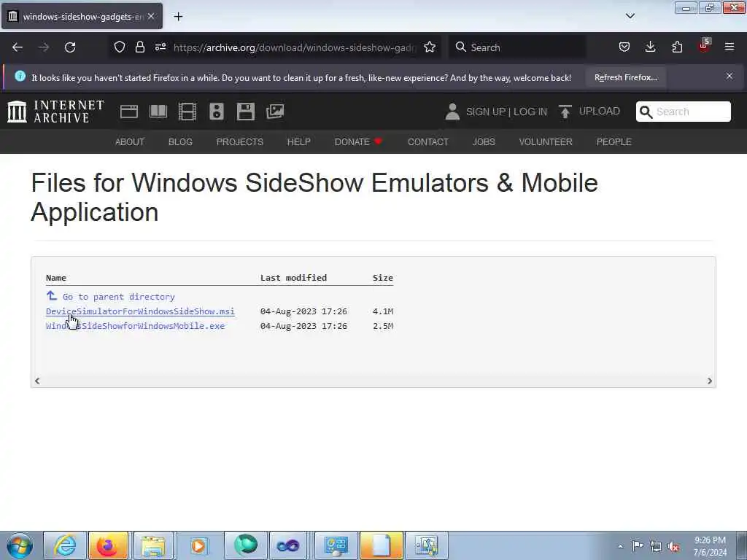747x560 pixels.
Task: Click the Firefox toolbar Search box
Action: click(x=517, y=47)
